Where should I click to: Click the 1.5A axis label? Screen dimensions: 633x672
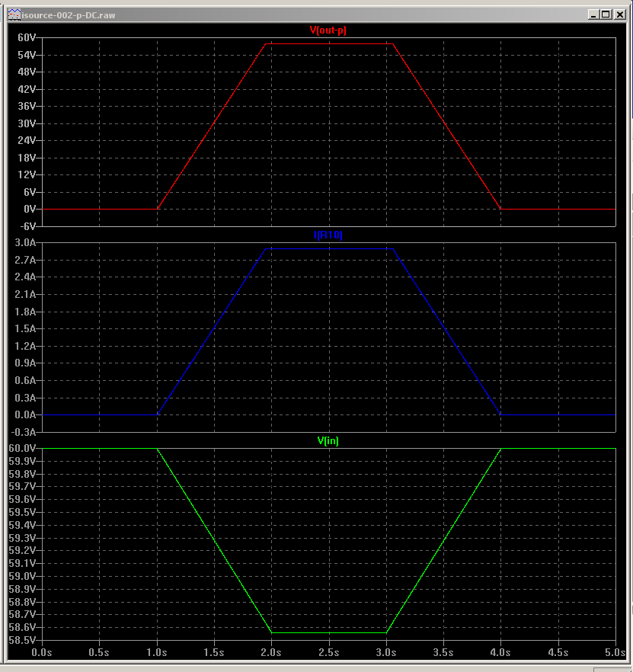(25, 328)
